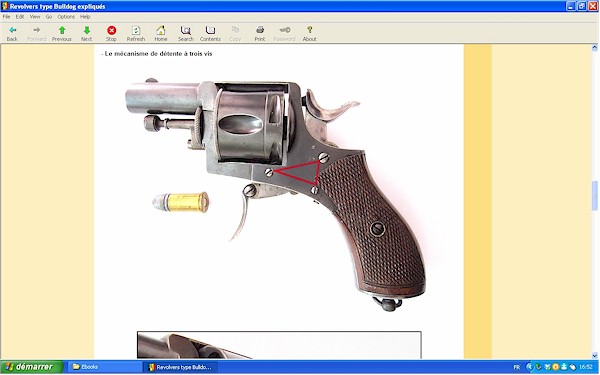Click the 16:52 clock in the taskbar
This screenshot has width=600, height=375.
[586, 367]
